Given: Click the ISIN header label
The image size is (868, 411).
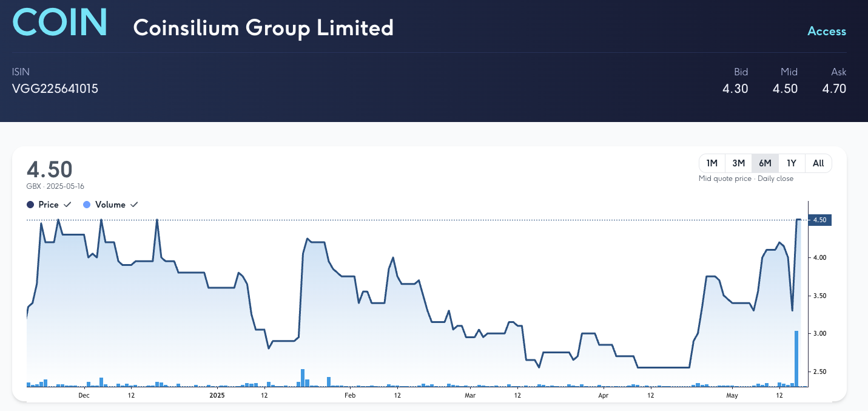Looking at the screenshot, I should pos(21,72).
